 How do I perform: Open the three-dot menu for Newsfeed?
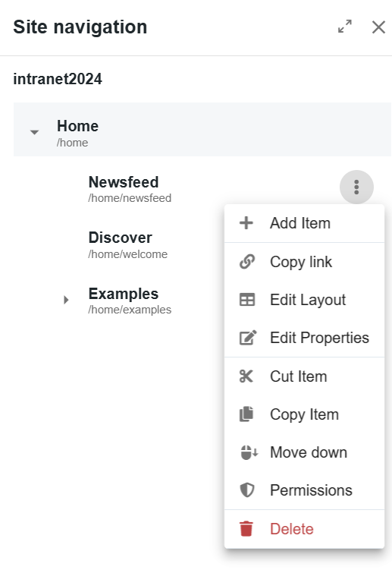pos(356,187)
